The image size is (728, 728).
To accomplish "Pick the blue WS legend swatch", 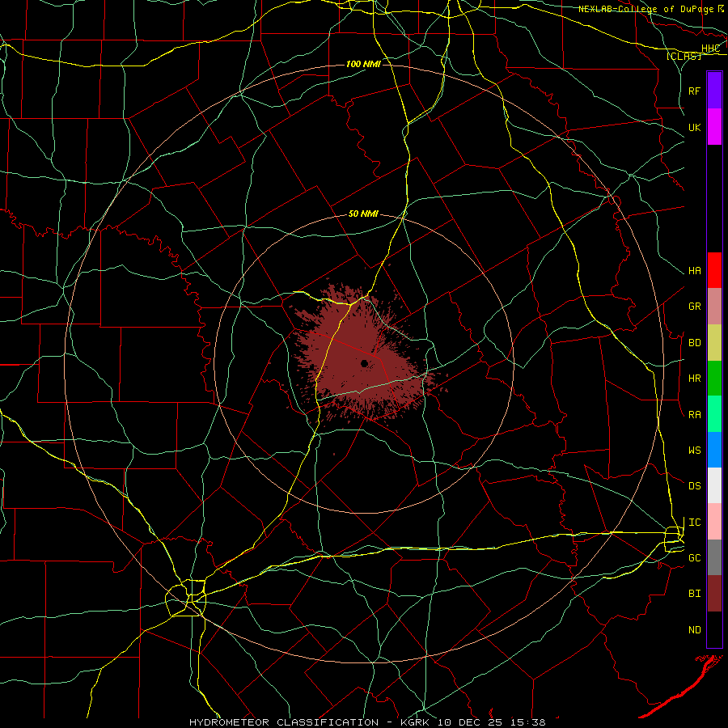I will click(714, 450).
